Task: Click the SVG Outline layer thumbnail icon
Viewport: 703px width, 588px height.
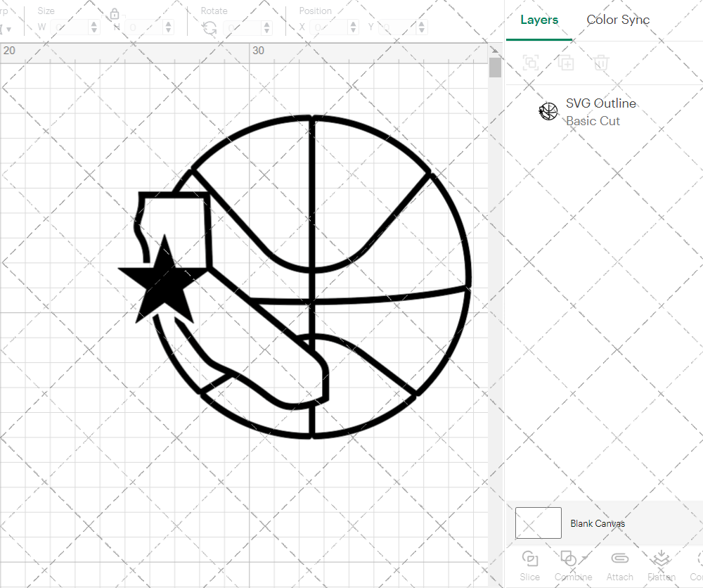Action: 548,111
